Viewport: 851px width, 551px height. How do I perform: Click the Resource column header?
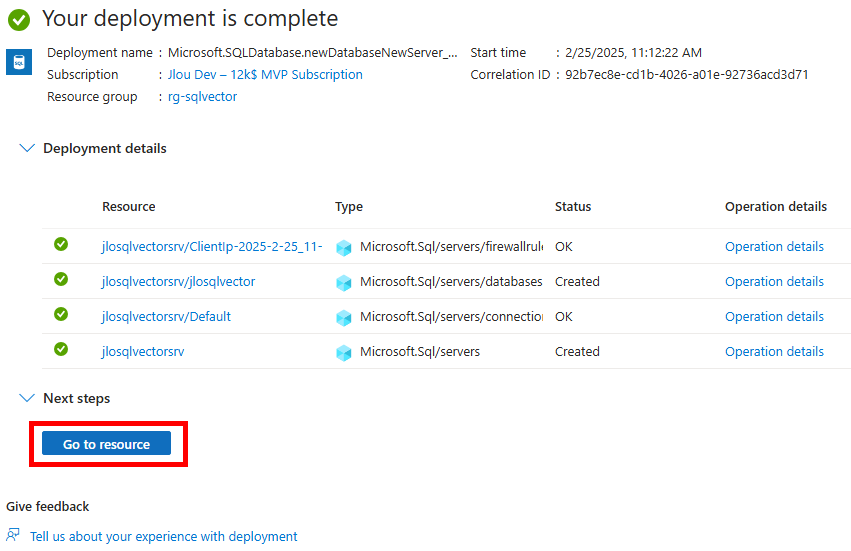click(129, 206)
